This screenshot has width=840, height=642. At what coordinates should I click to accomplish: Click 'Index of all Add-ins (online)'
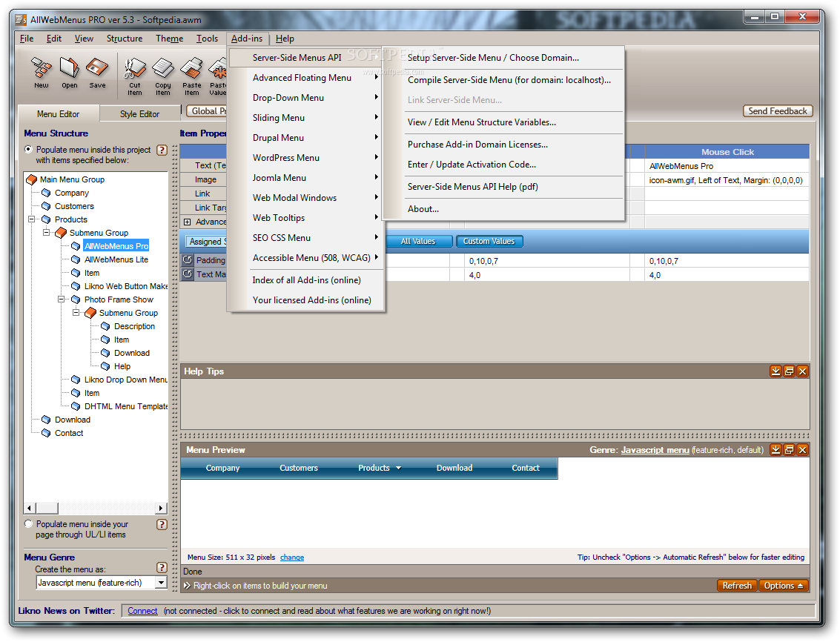pyautogui.click(x=306, y=280)
